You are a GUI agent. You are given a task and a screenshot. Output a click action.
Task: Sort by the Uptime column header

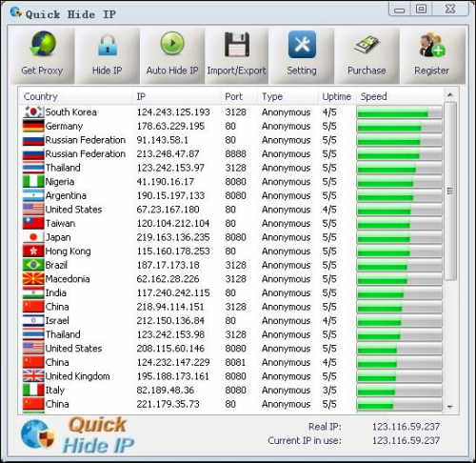(338, 96)
